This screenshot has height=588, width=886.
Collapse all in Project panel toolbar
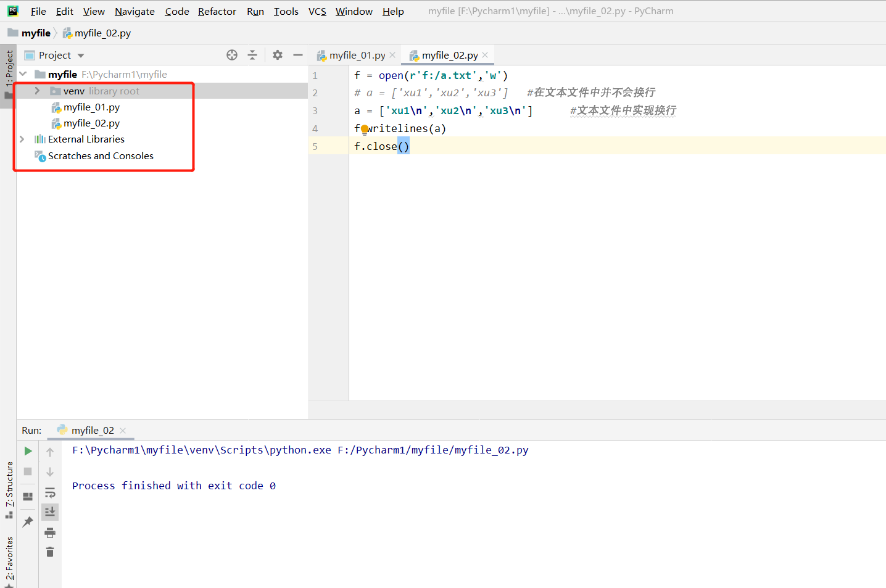(252, 55)
